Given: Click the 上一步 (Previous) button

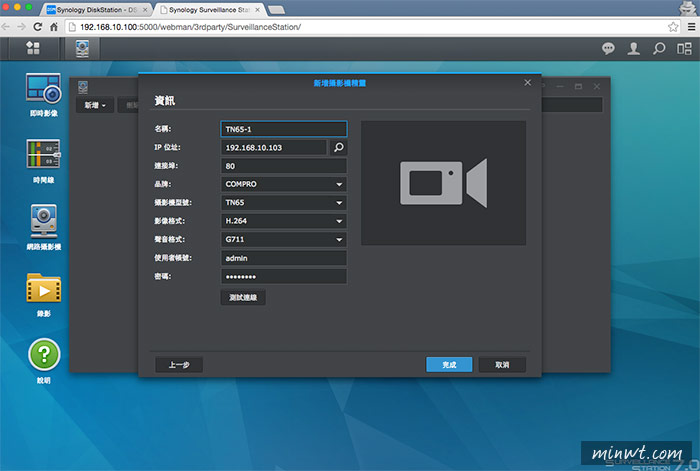Looking at the screenshot, I should (179, 365).
